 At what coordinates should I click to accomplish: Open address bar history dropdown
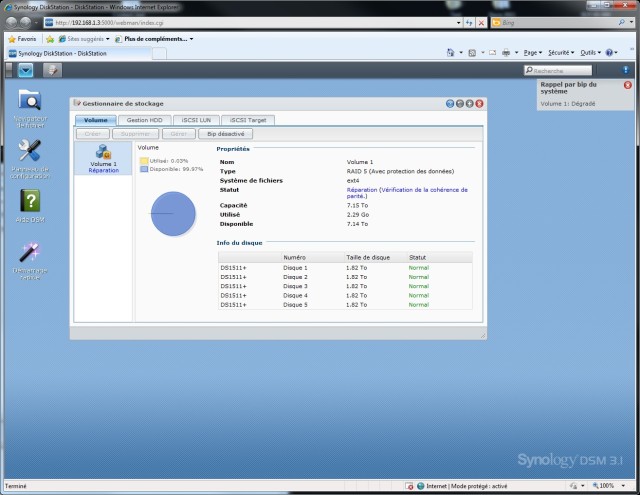[459, 23]
